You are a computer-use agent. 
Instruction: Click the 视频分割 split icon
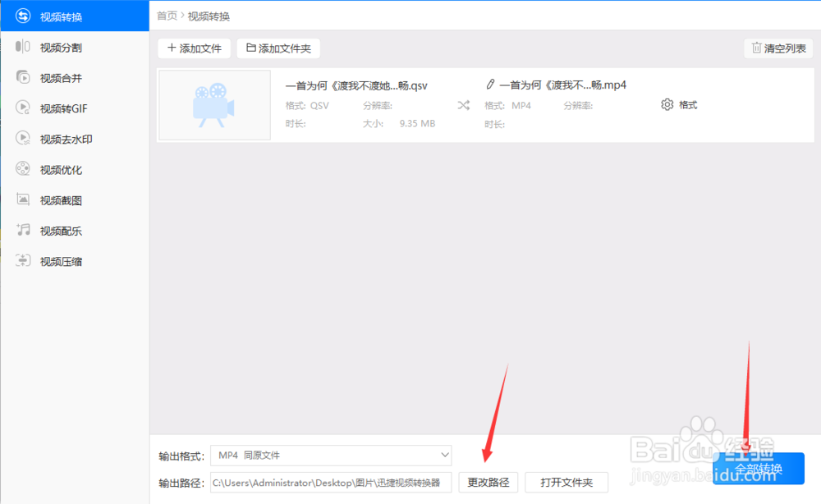point(23,47)
